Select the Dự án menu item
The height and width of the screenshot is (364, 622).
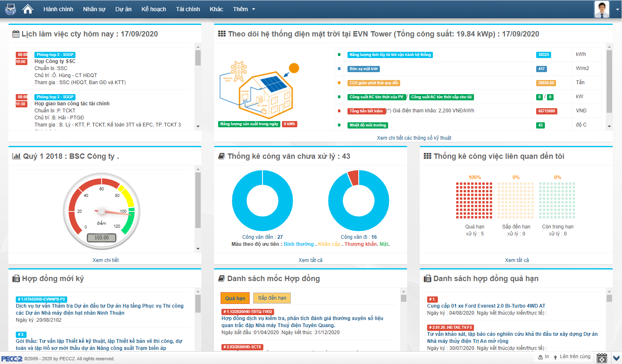click(x=123, y=9)
